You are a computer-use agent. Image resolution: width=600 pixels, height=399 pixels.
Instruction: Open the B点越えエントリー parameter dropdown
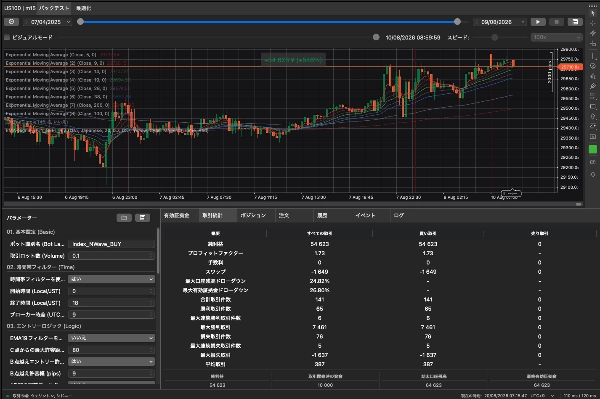[x=111, y=361]
